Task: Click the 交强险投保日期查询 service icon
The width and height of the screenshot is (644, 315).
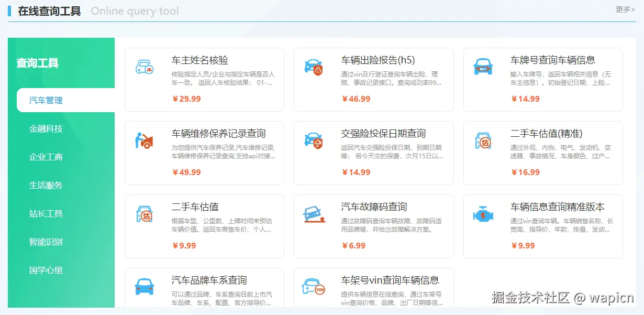Action: click(314, 140)
